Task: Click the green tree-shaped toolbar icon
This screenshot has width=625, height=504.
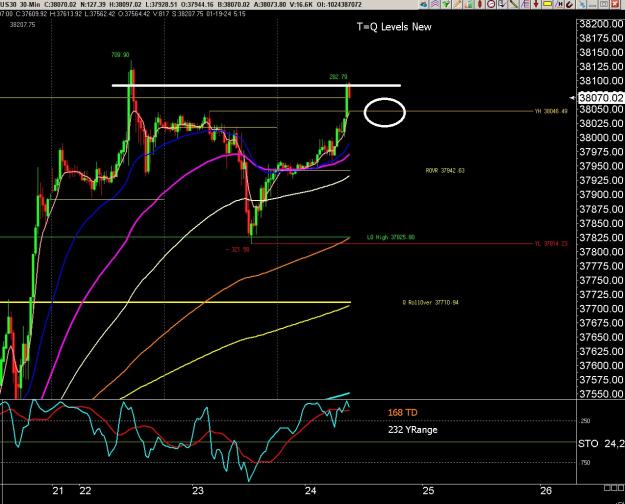Action: [446, 4]
